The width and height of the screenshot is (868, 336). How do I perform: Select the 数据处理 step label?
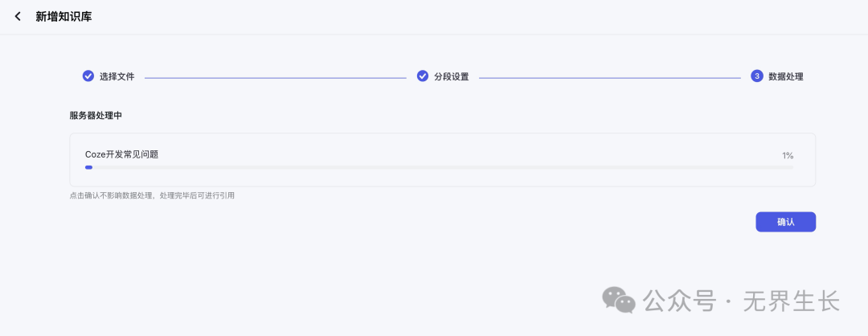tap(785, 77)
